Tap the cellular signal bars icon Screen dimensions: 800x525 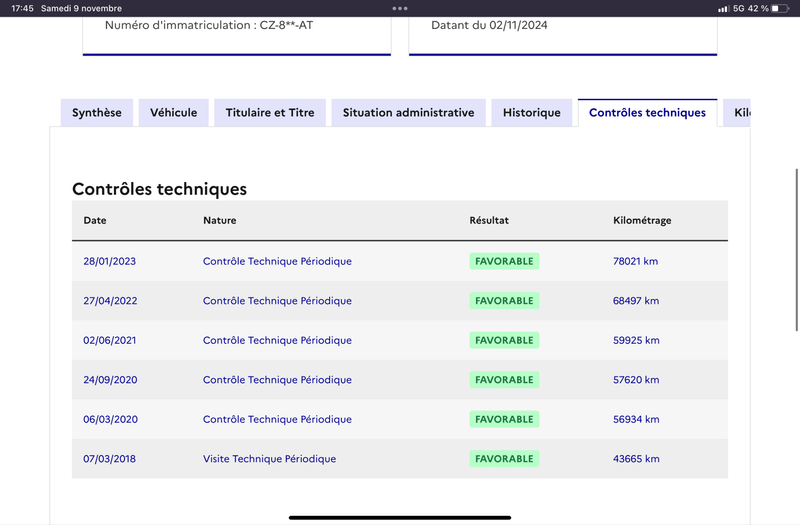(x=723, y=9)
